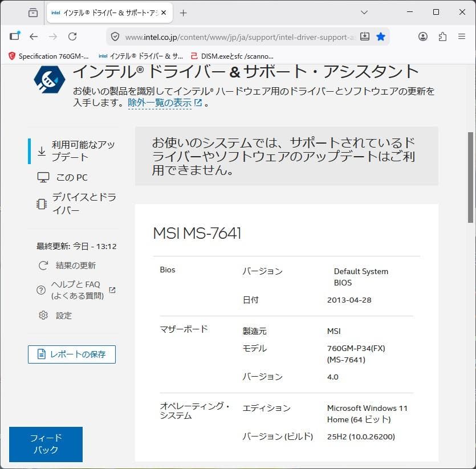Screen dimensions: 476x469
Task: Open DISM.exe and sfc /scanno bookmark
Action: click(x=232, y=56)
